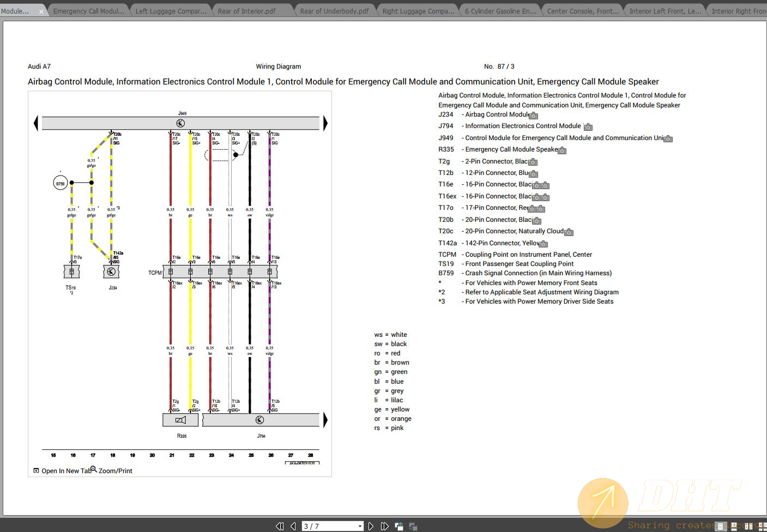Switch to single page view layout
Screen dimensions: 767x532
(x=721, y=527)
